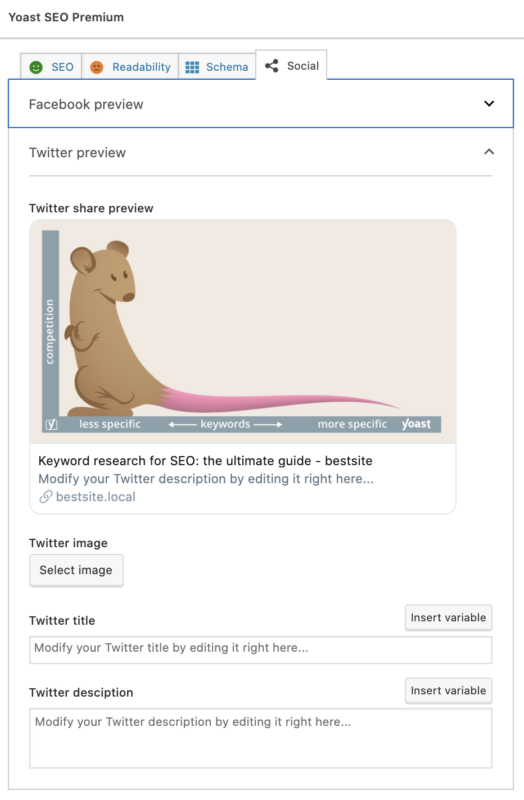Viewport: 524px width, 800px height.
Task: Open the Facebook preview section header
Action: (x=261, y=104)
